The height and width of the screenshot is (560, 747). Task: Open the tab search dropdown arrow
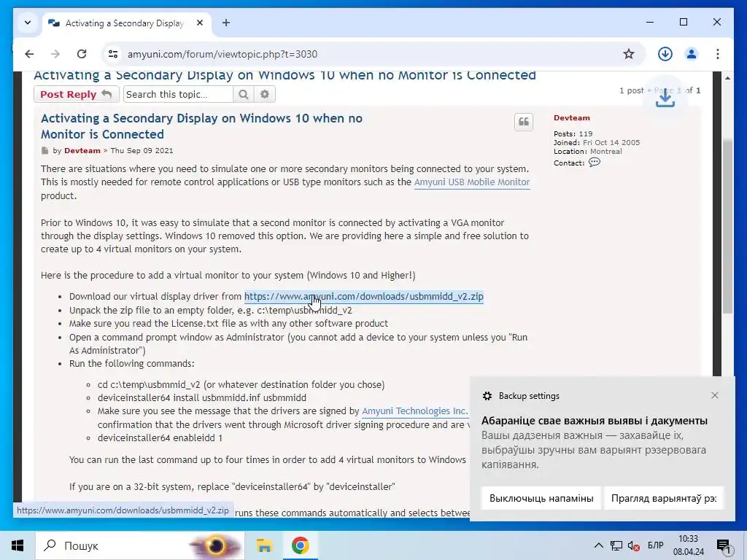28,23
